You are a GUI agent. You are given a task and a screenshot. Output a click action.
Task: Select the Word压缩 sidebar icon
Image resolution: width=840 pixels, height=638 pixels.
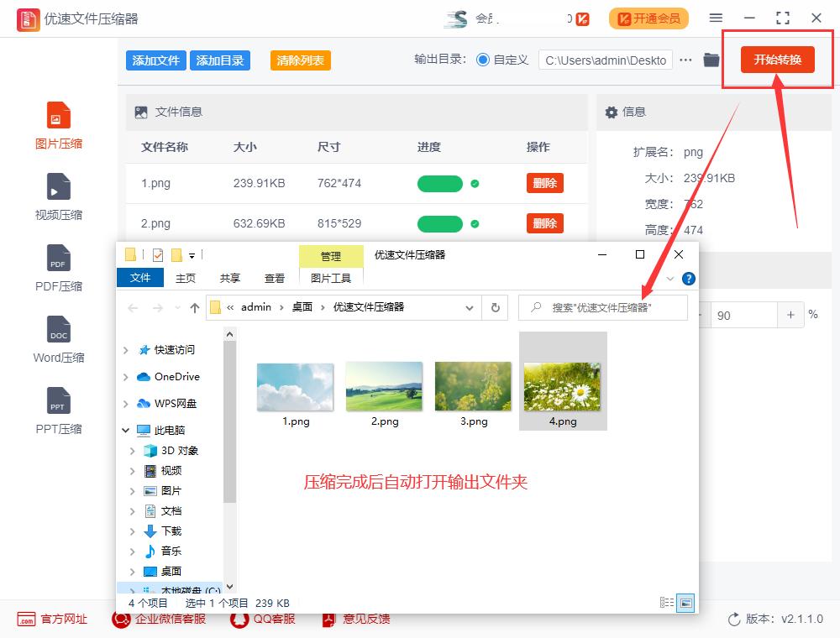pyautogui.click(x=58, y=340)
